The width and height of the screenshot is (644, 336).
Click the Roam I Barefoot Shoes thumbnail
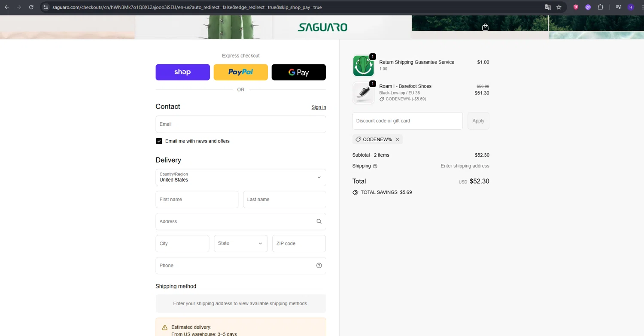364,93
